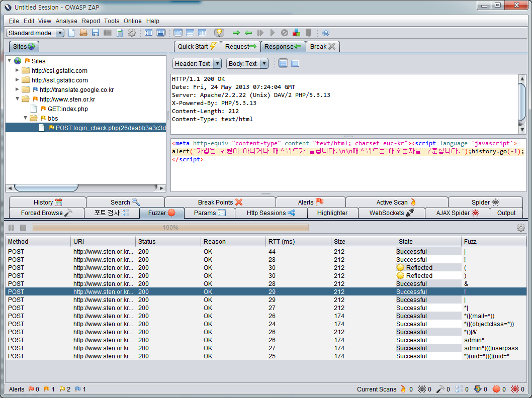Click the green Set break on requests arrow
This screenshot has width=532, height=398.
click(236, 33)
